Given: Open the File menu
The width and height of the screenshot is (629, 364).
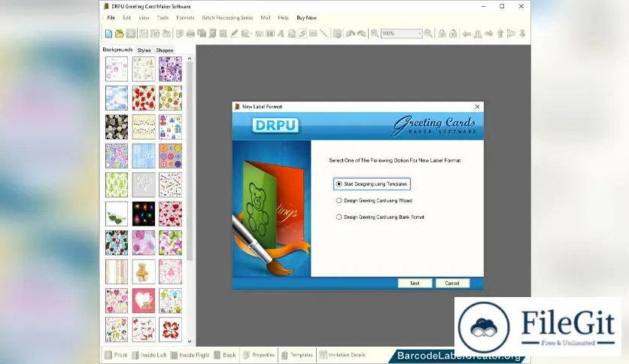Looking at the screenshot, I should pyautogui.click(x=111, y=17).
